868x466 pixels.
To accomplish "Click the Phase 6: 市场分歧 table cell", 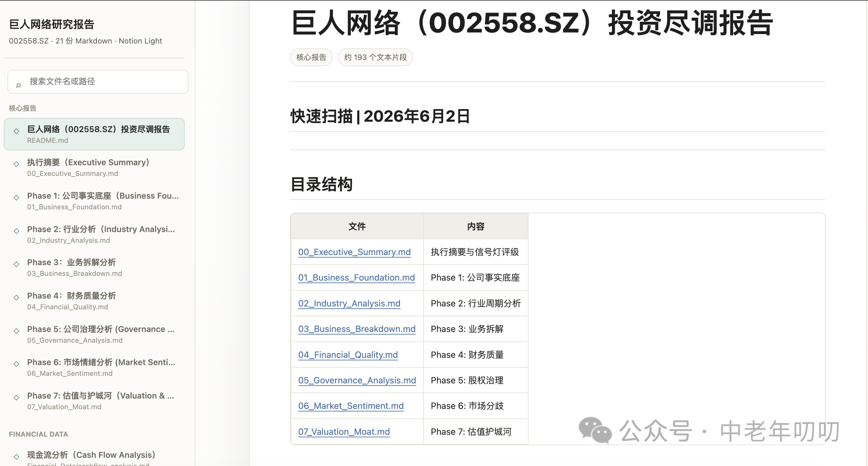I will point(476,406).
